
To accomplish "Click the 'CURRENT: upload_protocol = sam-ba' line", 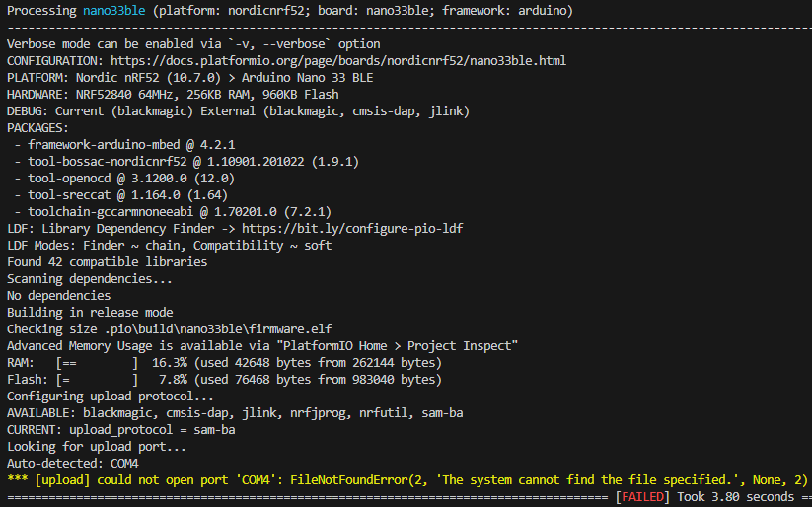I will point(120,430).
